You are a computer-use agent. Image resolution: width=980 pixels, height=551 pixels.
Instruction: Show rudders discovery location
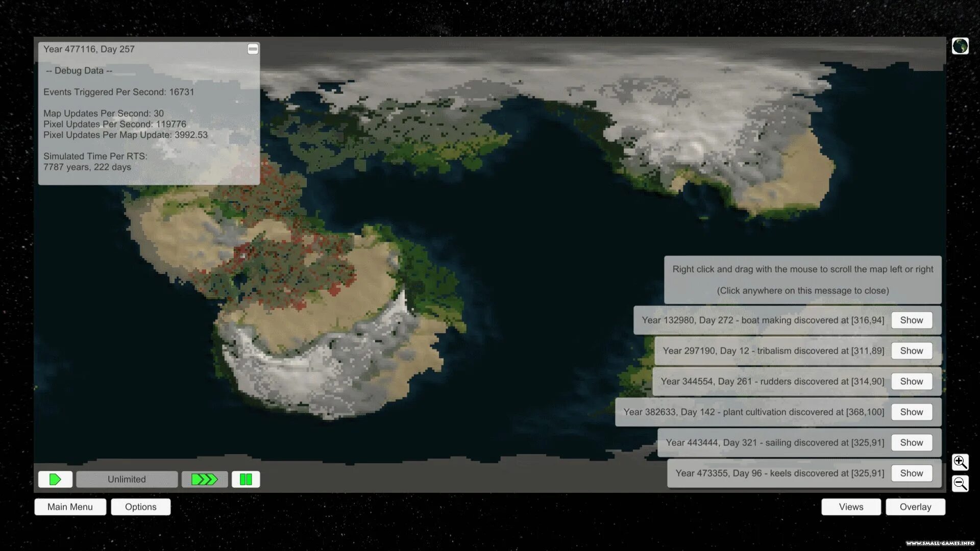click(x=911, y=381)
